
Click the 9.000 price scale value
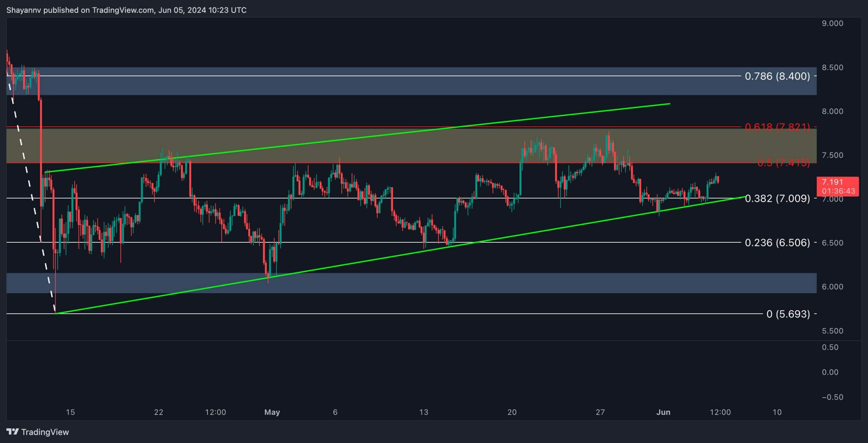(x=832, y=23)
